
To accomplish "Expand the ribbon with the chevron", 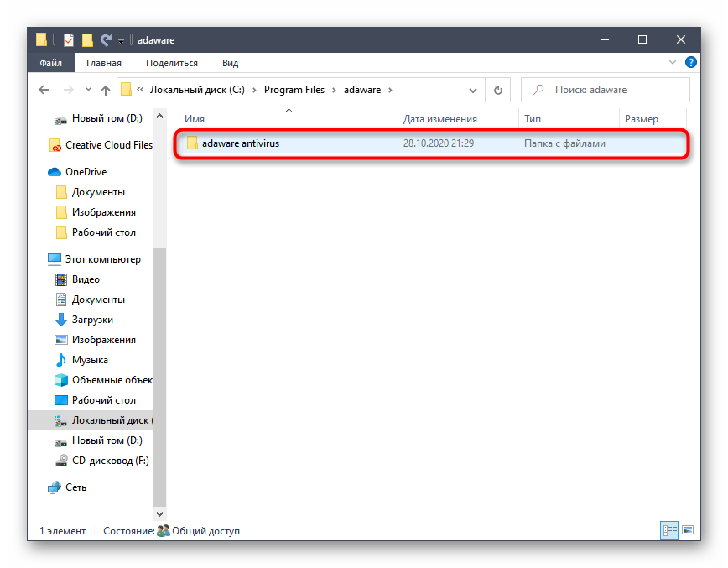I will pyautogui.click(x=673, y=63).
